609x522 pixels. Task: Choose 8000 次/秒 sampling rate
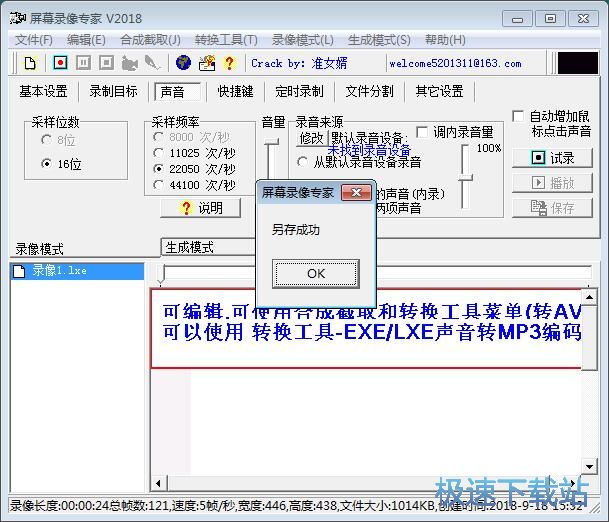[158, 137]
